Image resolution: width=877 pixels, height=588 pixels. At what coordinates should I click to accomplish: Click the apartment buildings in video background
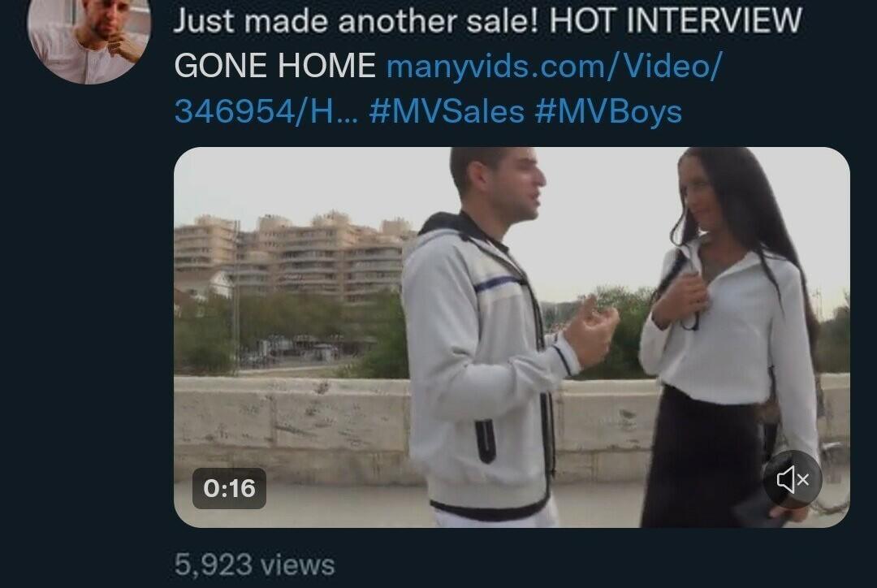tap(291, 257)
